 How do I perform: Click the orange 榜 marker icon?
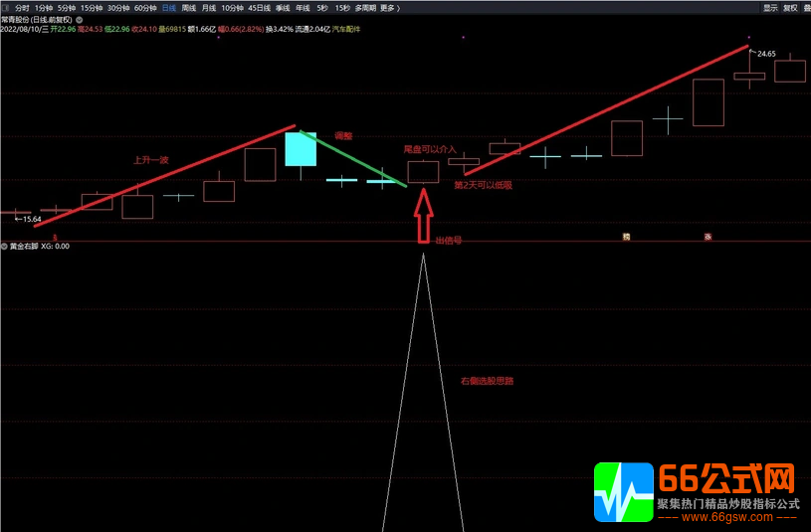pos(626,237)
